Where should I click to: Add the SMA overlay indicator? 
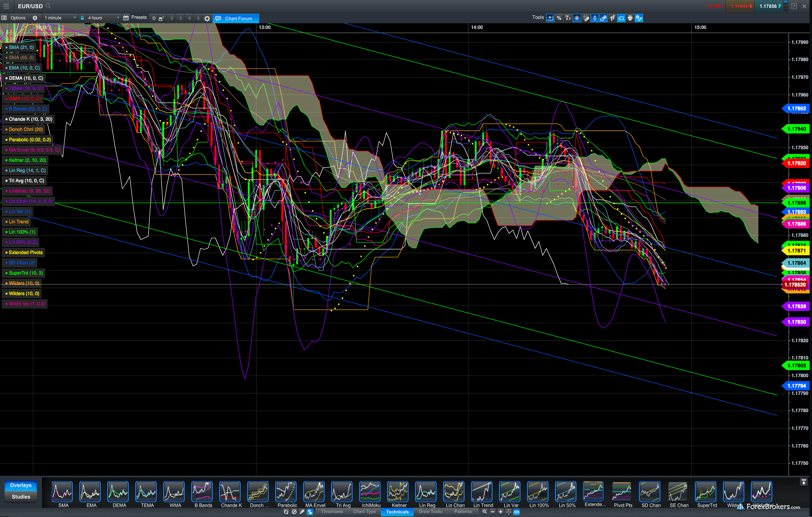62,492
